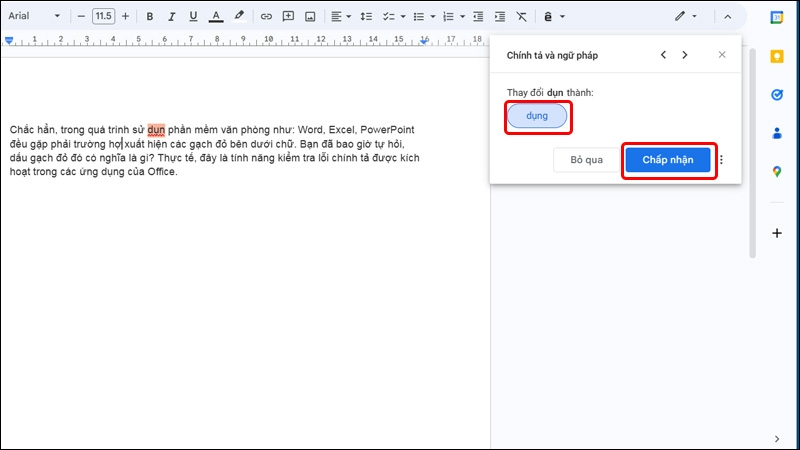The height and width of the screenshot is (450, 800).
Task: Decrease the paragraph indent
Action: click(x=478, y=16)
